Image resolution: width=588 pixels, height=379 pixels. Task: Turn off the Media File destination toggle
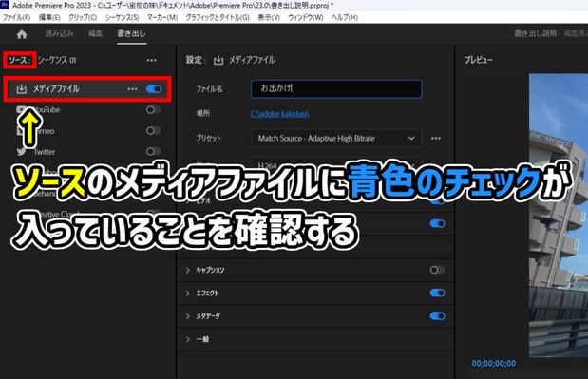coord(154,89)
